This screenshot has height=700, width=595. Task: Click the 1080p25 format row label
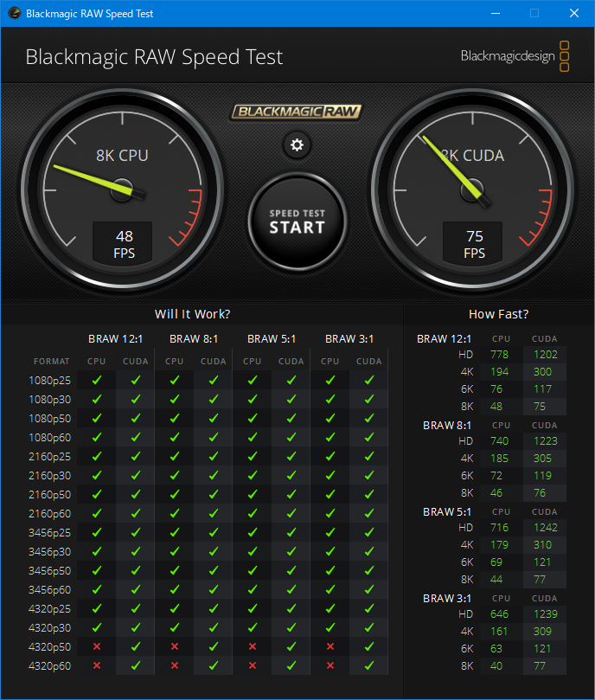click(x=49, y=381)
